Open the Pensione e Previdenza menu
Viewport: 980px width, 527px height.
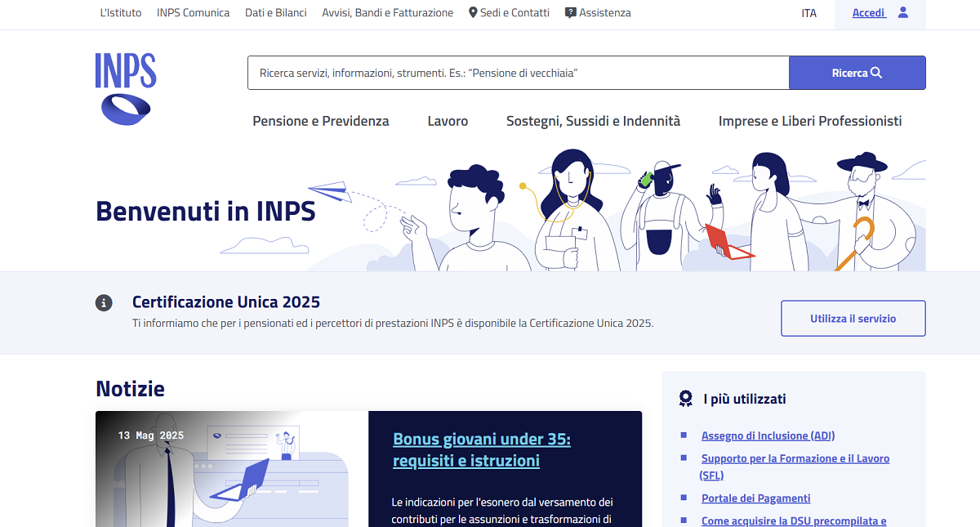pos(320,120)
